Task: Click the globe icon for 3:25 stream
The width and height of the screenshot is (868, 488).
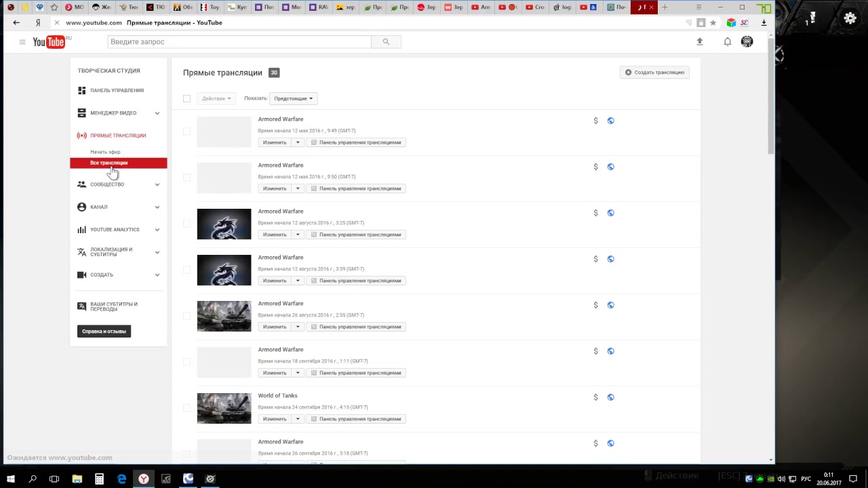Action: pyautogui.click(x=610, y=213)
